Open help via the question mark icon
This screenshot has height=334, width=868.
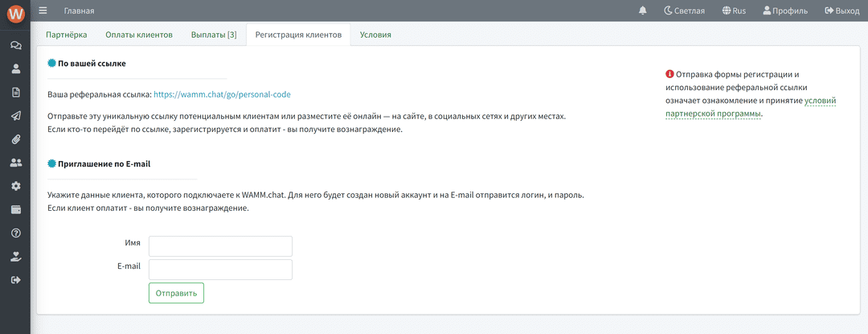[15, 233]
